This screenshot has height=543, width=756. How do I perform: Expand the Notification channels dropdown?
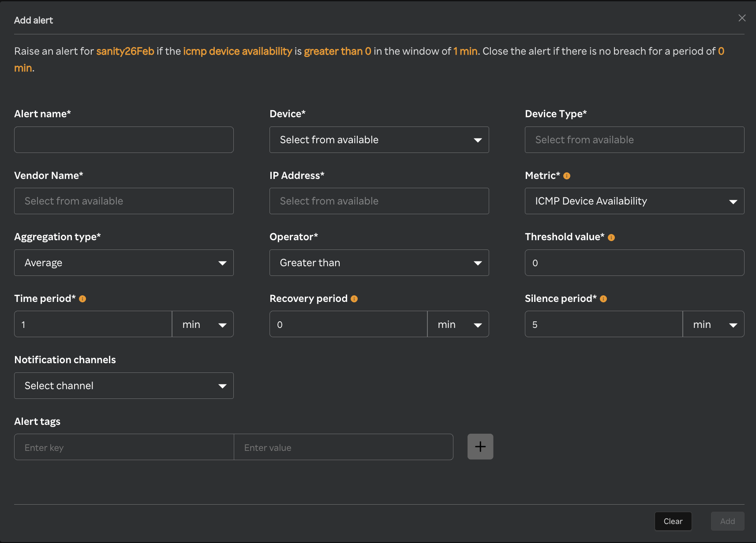124,386
